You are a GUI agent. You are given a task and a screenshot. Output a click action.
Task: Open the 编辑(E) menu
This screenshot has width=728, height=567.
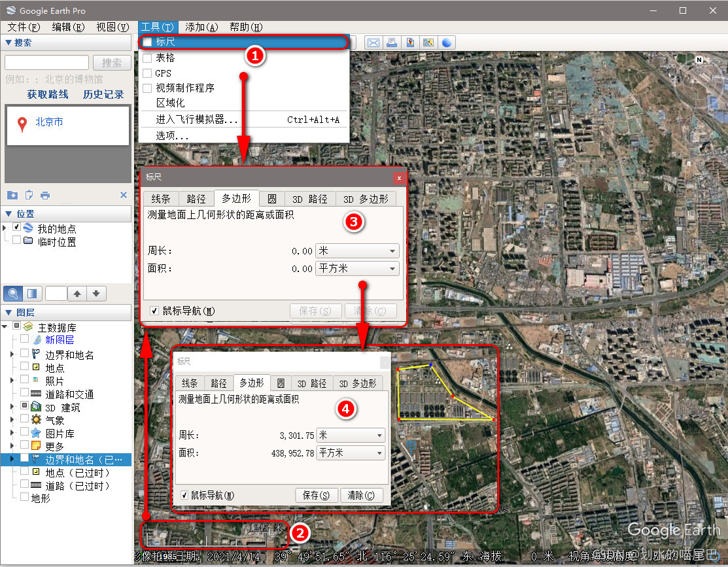click(x=68, y=27)
